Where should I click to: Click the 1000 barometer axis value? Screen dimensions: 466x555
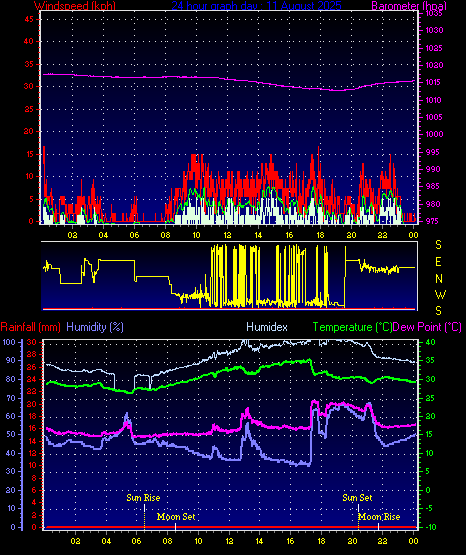coord(434,134)
